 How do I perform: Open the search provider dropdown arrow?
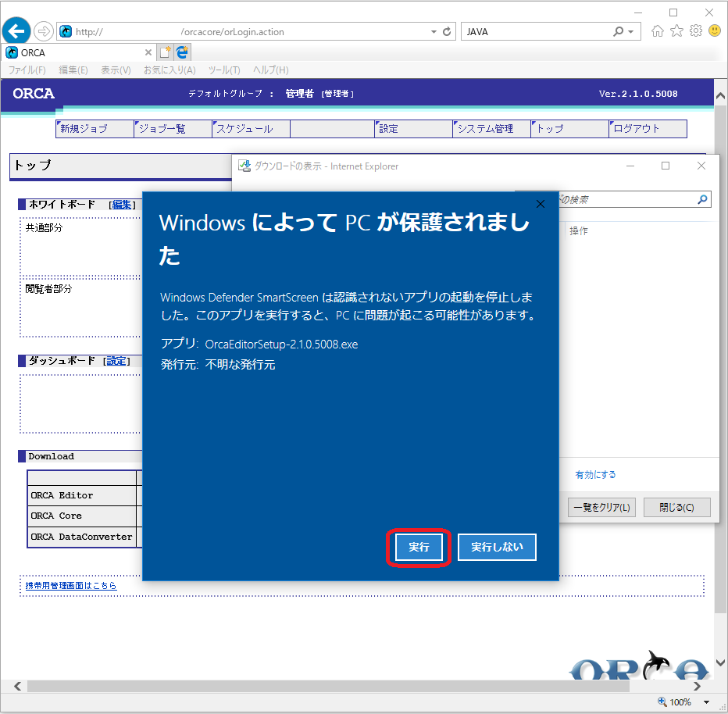click(630, 31)
